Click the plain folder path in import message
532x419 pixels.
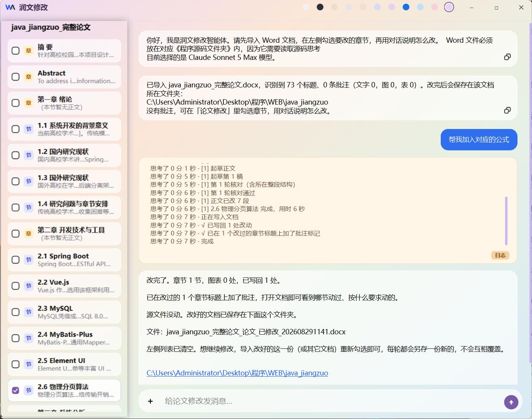[237, 102]
